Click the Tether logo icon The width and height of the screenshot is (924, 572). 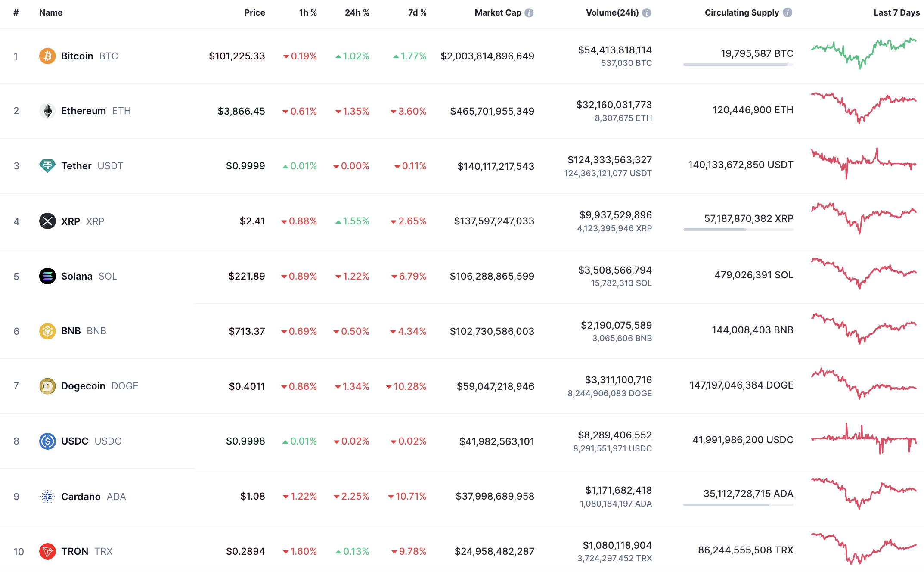47,166
